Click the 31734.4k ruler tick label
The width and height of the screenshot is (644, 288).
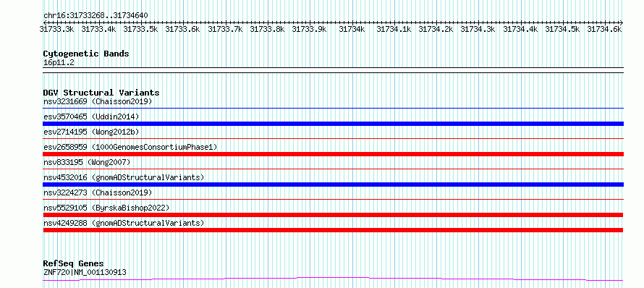tap(520, 29)
